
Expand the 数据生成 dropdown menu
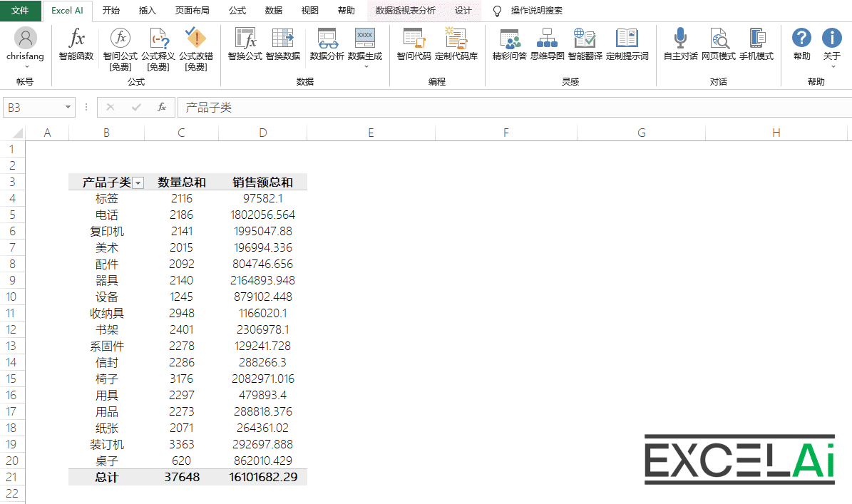click(x=365, y=66)
